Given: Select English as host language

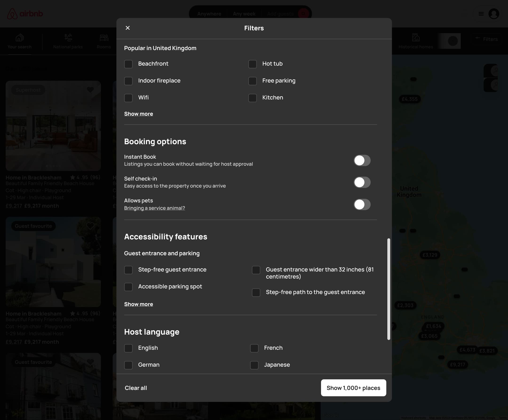Looking at the screenshot, I should click(128, 348).
